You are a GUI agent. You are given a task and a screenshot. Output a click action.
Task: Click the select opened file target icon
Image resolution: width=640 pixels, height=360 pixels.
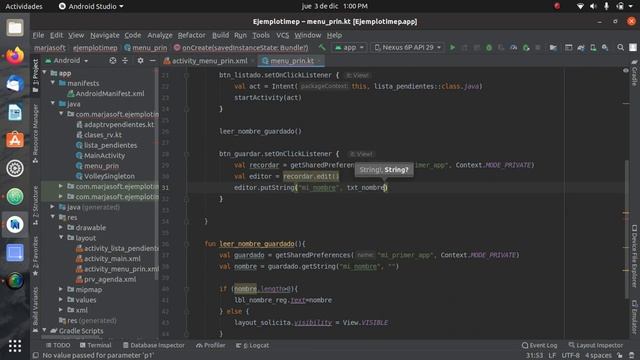pyautogui.click(x=113, y=60)
